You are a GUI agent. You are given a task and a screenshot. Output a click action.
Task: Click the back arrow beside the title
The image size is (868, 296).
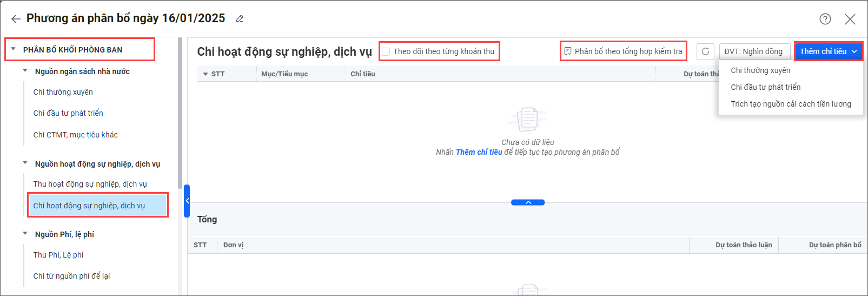(16, 19)
